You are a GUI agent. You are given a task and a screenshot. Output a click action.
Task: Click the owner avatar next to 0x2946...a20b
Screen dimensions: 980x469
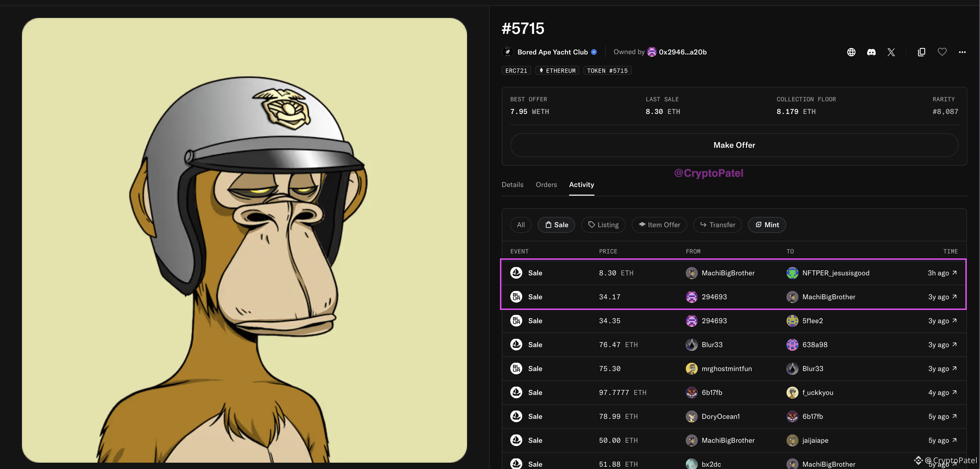(652, 52)
